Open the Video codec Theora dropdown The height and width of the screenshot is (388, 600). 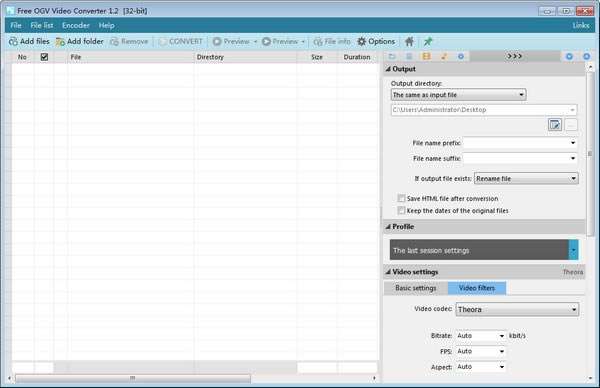[x=517, y=309]
